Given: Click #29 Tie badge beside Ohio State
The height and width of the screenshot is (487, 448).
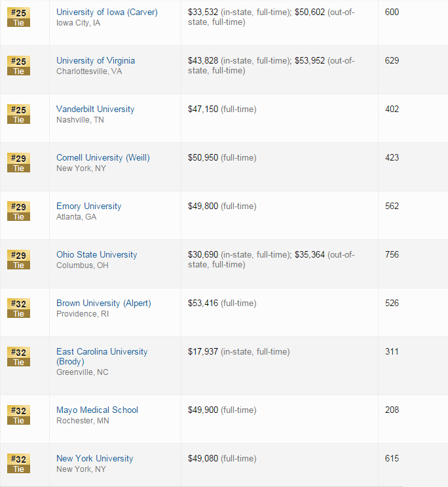Looking at the screenshot, I should (x=18, y=260).
